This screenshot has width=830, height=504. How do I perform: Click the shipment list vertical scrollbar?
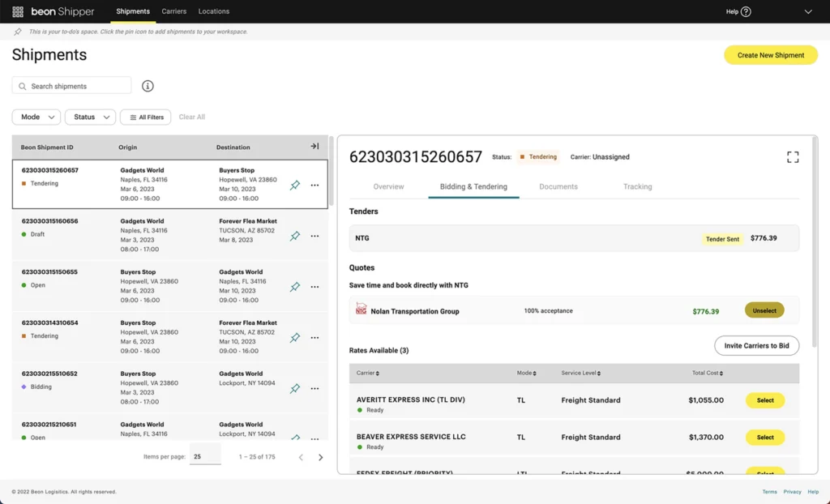[x=332, y=171]
